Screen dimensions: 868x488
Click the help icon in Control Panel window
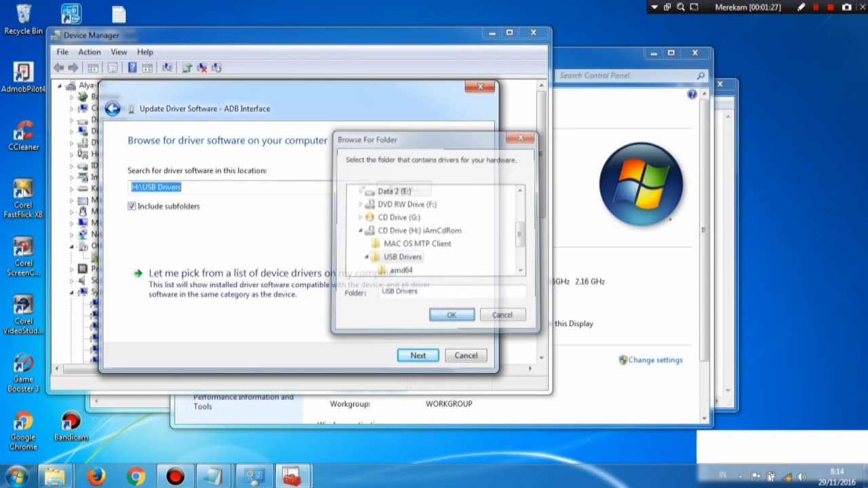point(692,94)
